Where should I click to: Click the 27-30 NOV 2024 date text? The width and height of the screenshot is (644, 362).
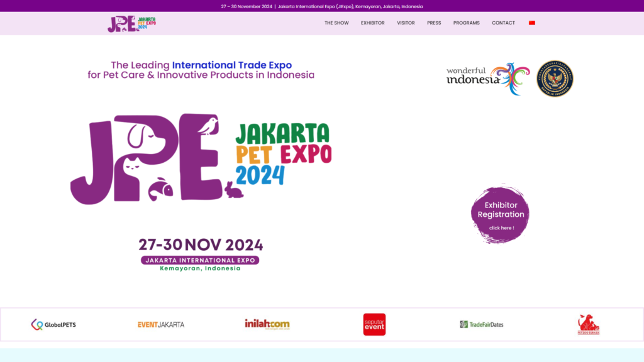(x=201, y=245)
